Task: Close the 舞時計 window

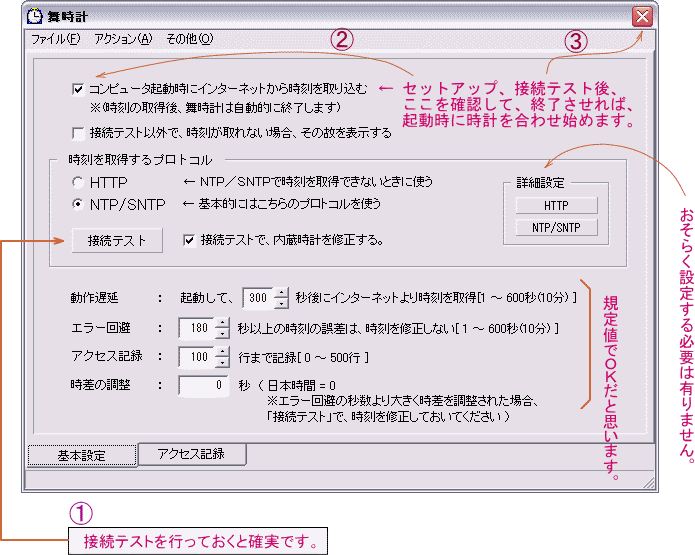Action: [642, 17]
